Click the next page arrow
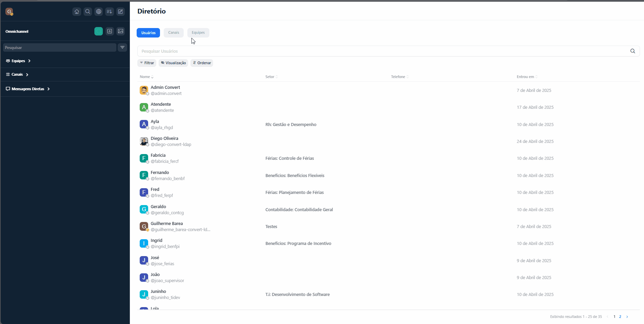644x324 pixels. point(627,317)
